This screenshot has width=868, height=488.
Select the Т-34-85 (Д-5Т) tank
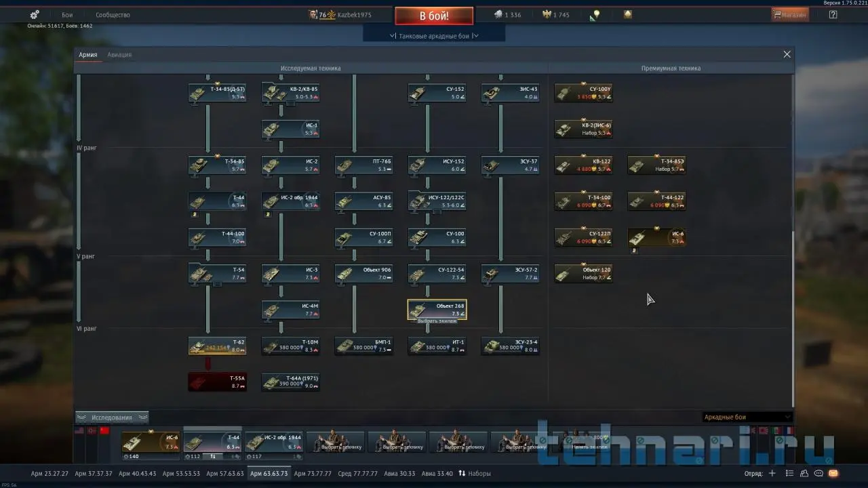[x=217, y=93]
